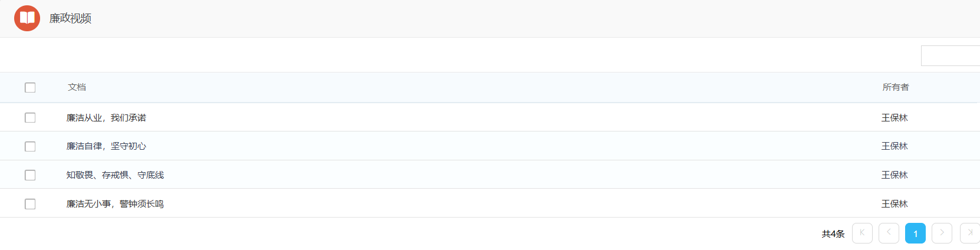980x250 pixels.
Task: Click owner 王保林 in the first row
Action: 895,118
